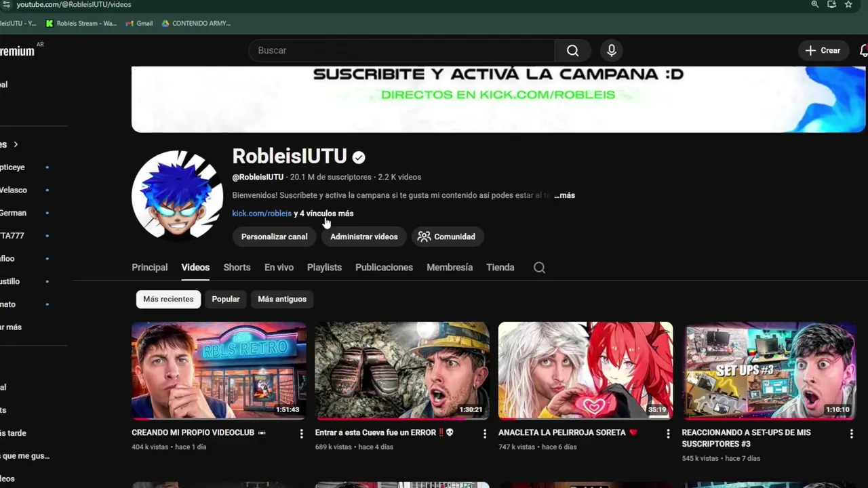Open the Tienda tab
Image resolution: width=868 pixels, height=488 pixels.
pyautogui.click(x=500, y=268)
